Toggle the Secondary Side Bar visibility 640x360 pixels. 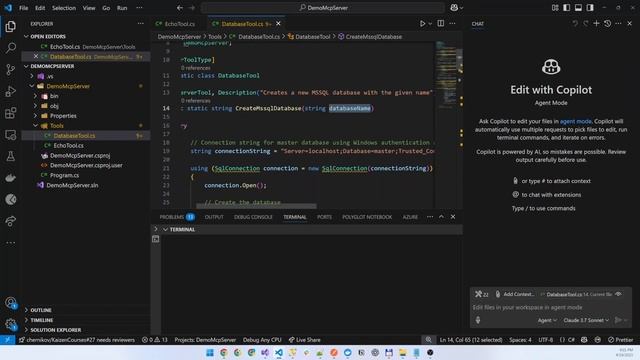[x=590, y=8]
